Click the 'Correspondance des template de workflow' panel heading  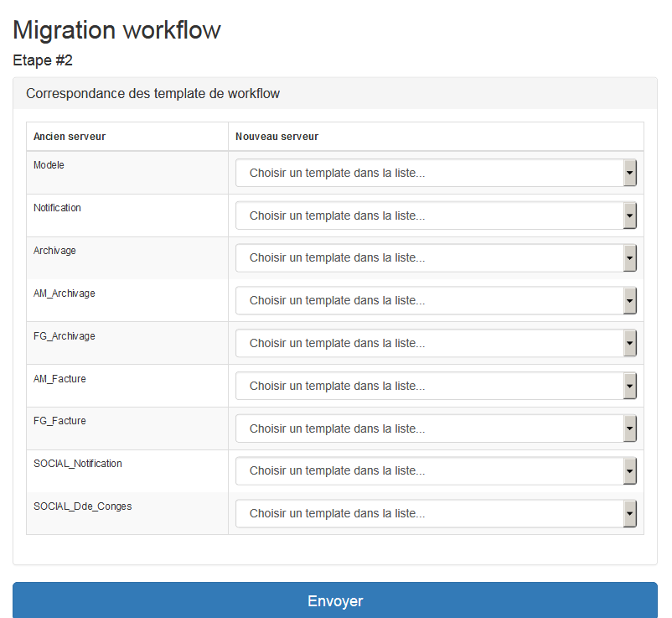click(x=153, y=94)
